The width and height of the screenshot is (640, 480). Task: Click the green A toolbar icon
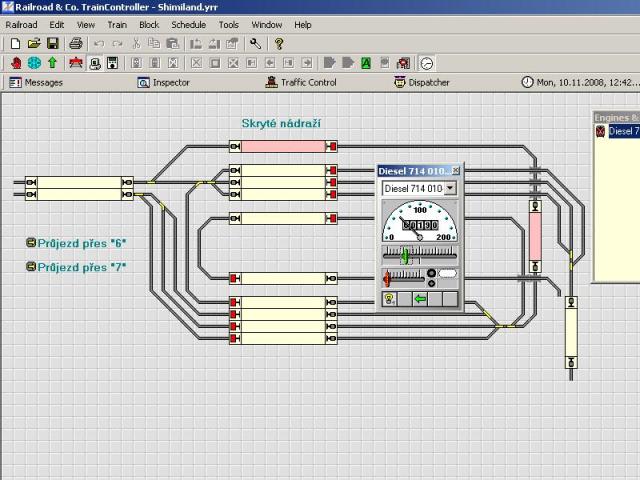366,63
